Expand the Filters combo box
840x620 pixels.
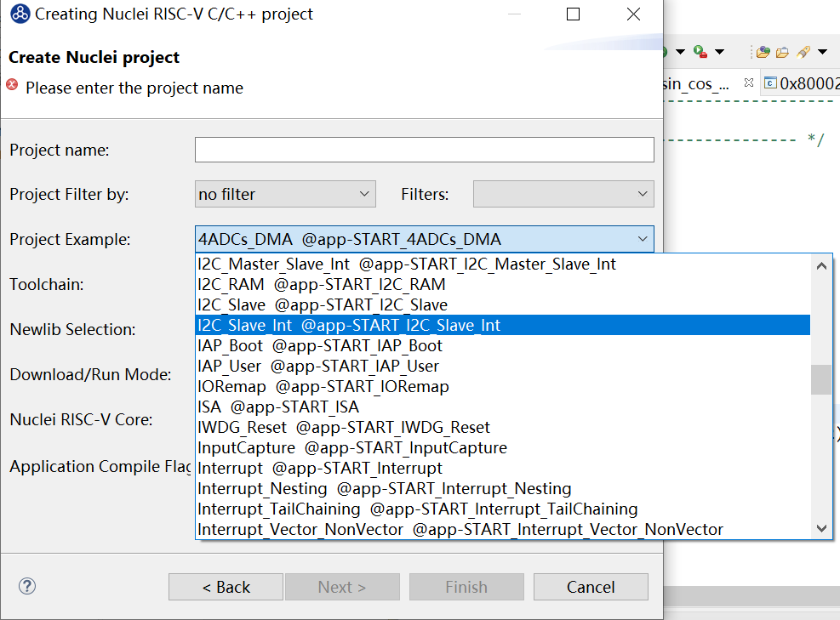coord(563,194)
